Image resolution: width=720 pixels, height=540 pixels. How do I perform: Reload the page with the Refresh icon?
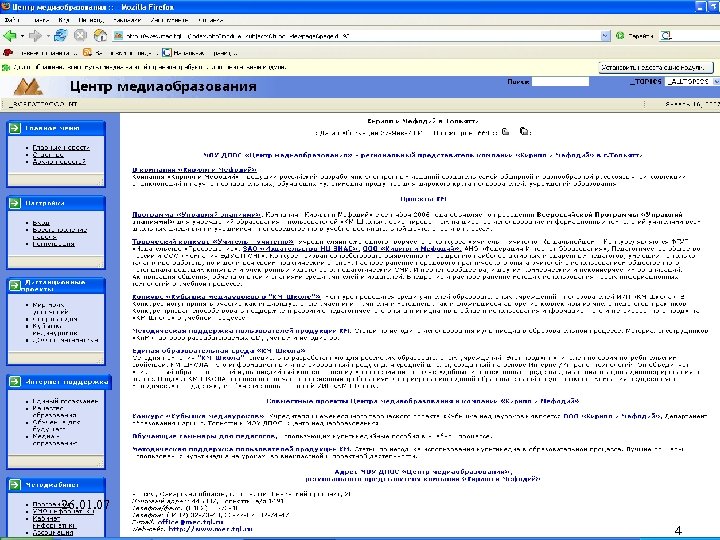point(60,35)
